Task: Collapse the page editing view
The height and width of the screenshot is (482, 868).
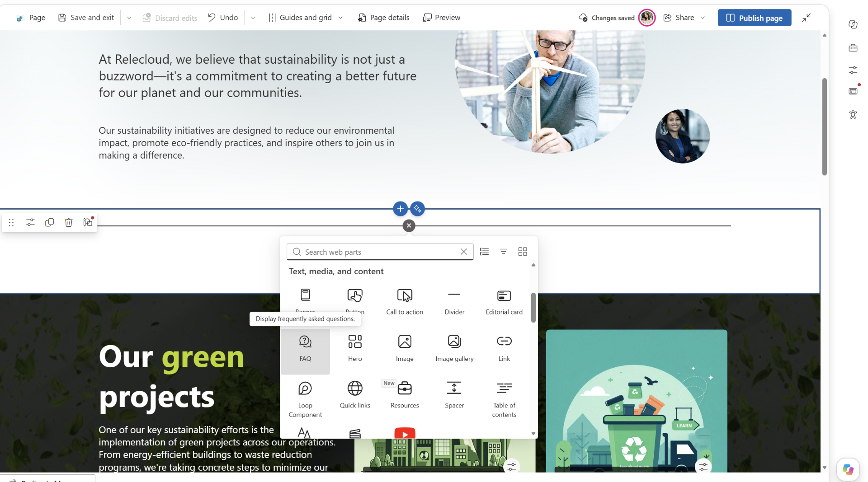Action: click(x=807, y=18)
